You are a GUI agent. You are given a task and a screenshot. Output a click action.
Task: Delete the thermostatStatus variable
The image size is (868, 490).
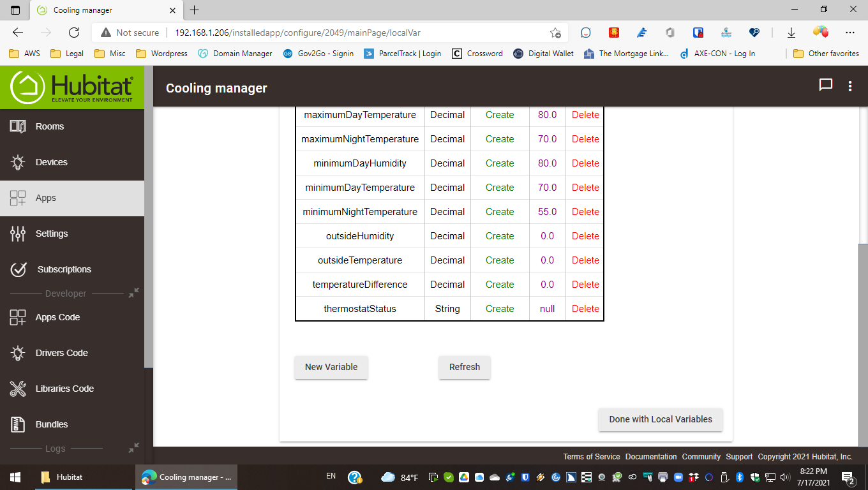[x=585, y=309]
